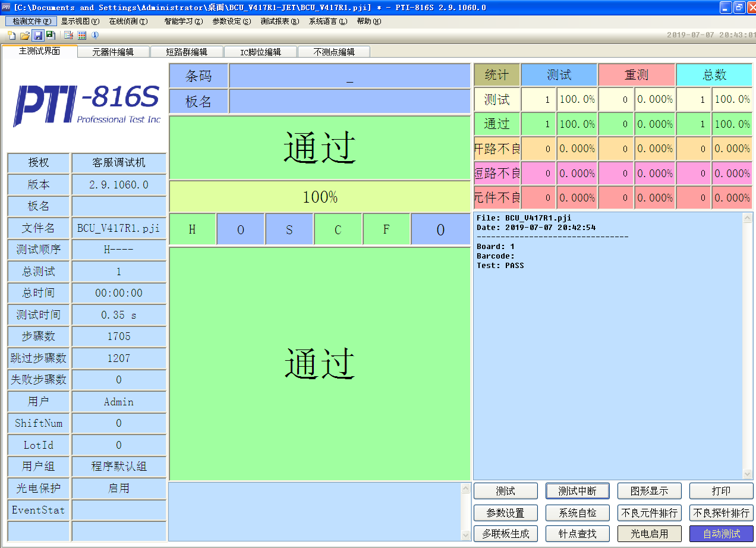Click the down arrow of log panel scrollbar
The image size is (756, 548).
point(748,474)
